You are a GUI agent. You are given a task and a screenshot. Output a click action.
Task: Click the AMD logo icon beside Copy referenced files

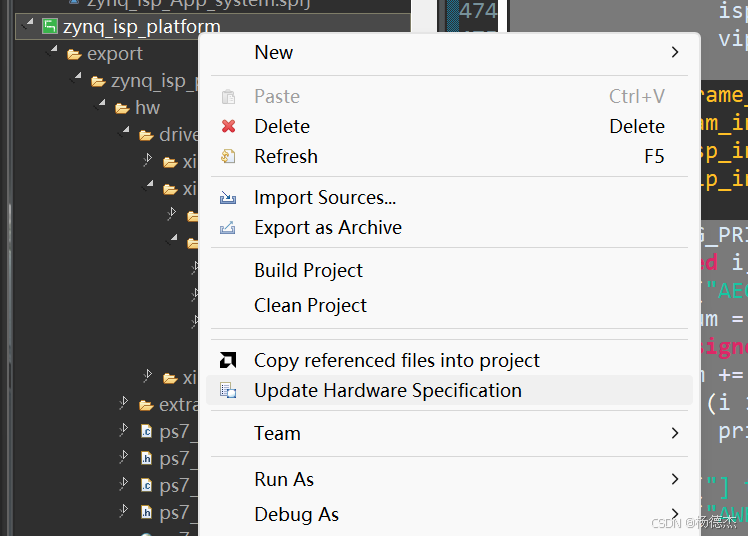[228, 360]
